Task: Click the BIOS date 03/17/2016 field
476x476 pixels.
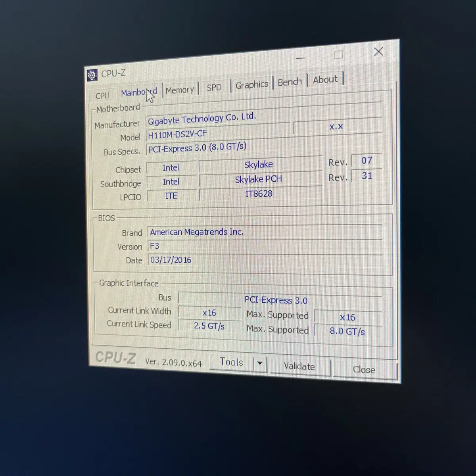Action: 265,260
